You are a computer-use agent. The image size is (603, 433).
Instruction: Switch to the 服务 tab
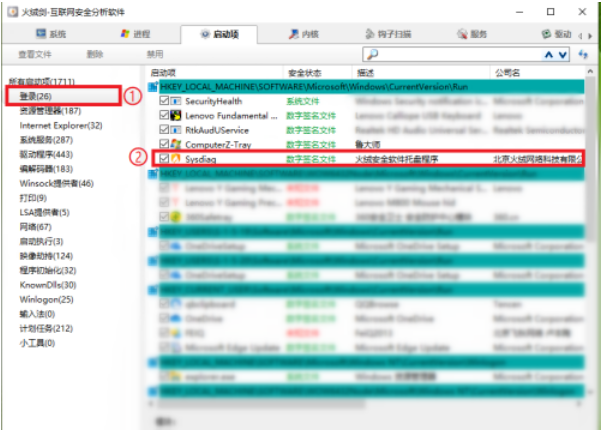472,34
